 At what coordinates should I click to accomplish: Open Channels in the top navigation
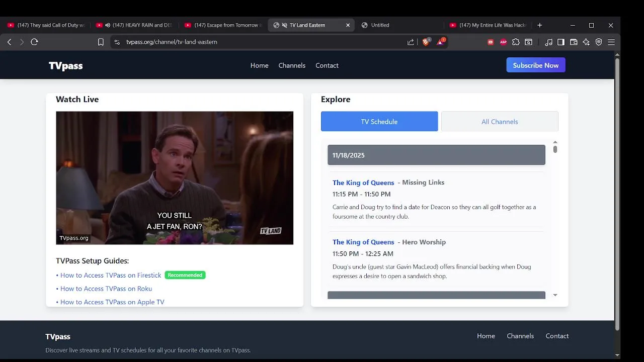(292, 65)
